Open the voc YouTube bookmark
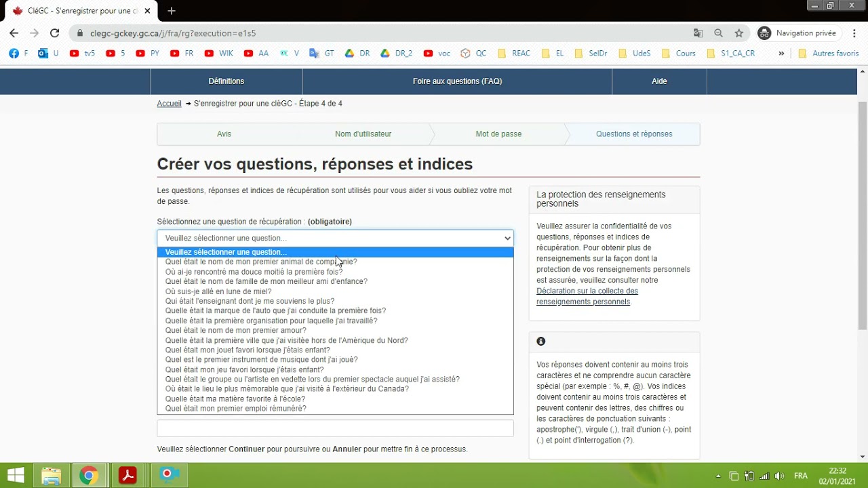This screenshot has width=868, height=488. tap(437, 54)
